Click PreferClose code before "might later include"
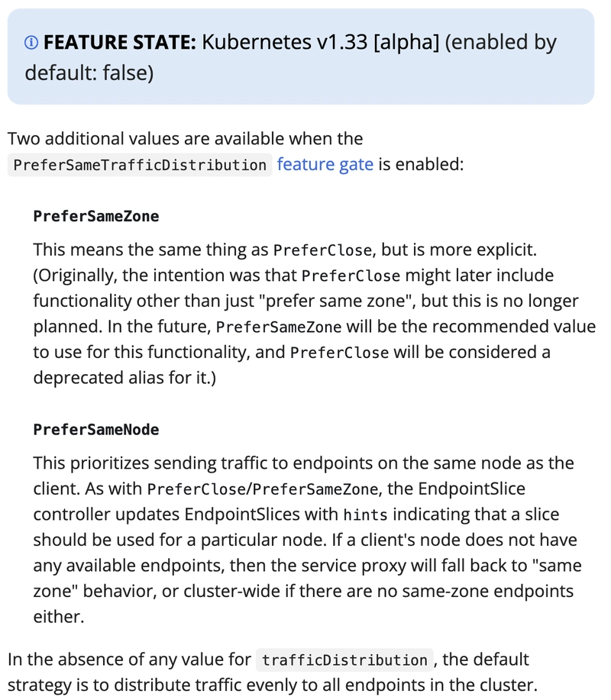This screenshot has height=700, width=611. (x=351, y=276)
